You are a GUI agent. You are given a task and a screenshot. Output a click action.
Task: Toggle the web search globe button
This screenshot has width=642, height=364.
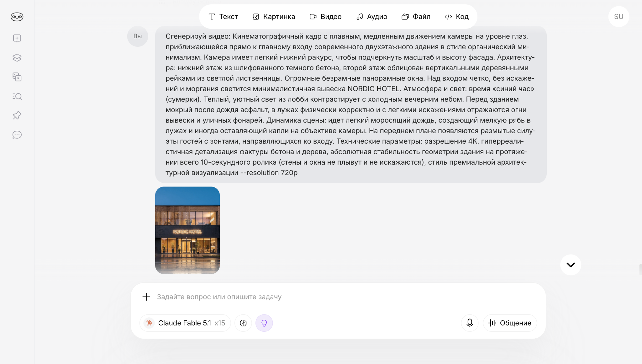243,323
